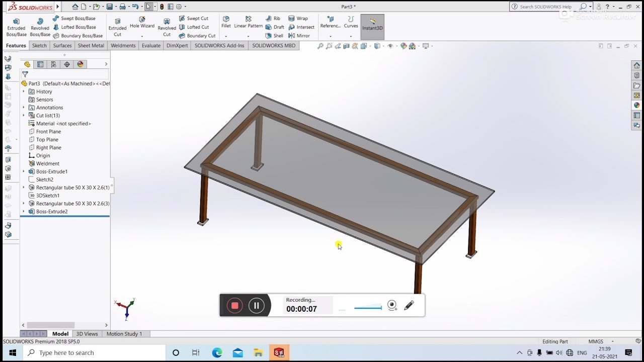Pause the screen recording

tap(256, 305)
